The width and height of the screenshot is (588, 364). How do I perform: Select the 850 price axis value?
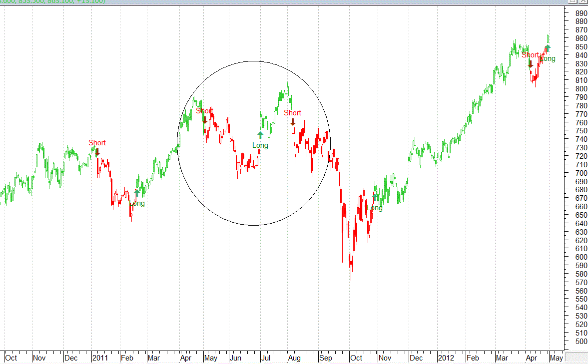click(x=581, y=47)
